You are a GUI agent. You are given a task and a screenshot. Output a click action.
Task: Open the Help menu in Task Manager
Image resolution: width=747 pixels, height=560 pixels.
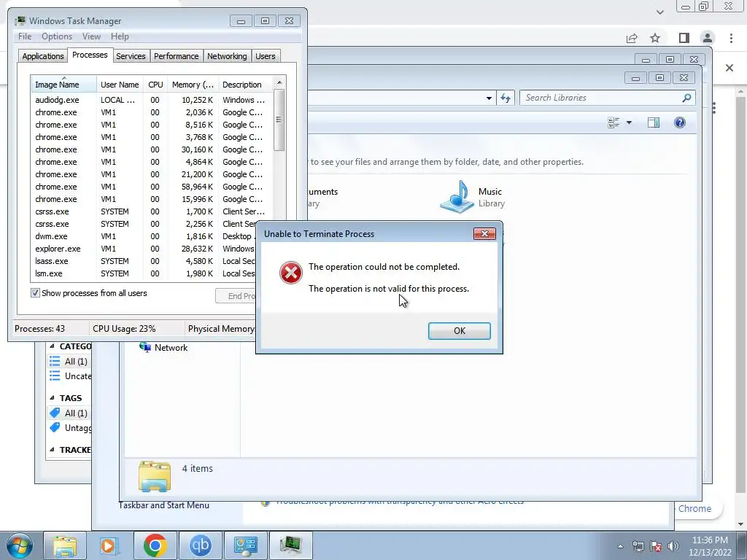120,36
